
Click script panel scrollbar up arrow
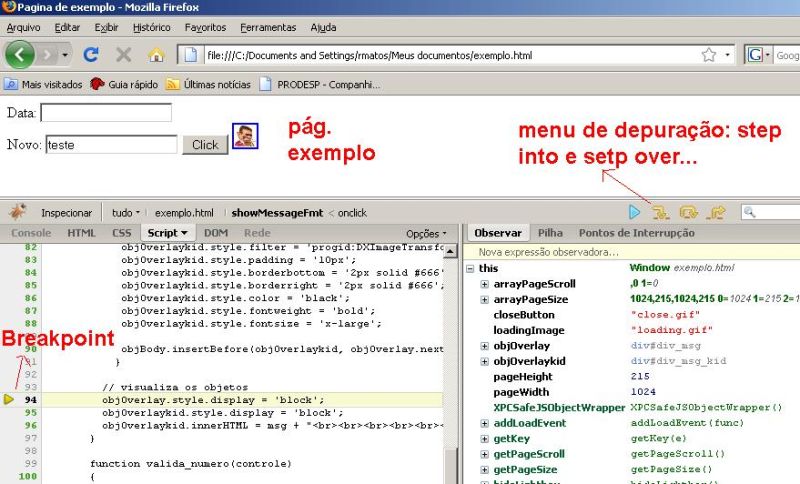click(451, 251)
